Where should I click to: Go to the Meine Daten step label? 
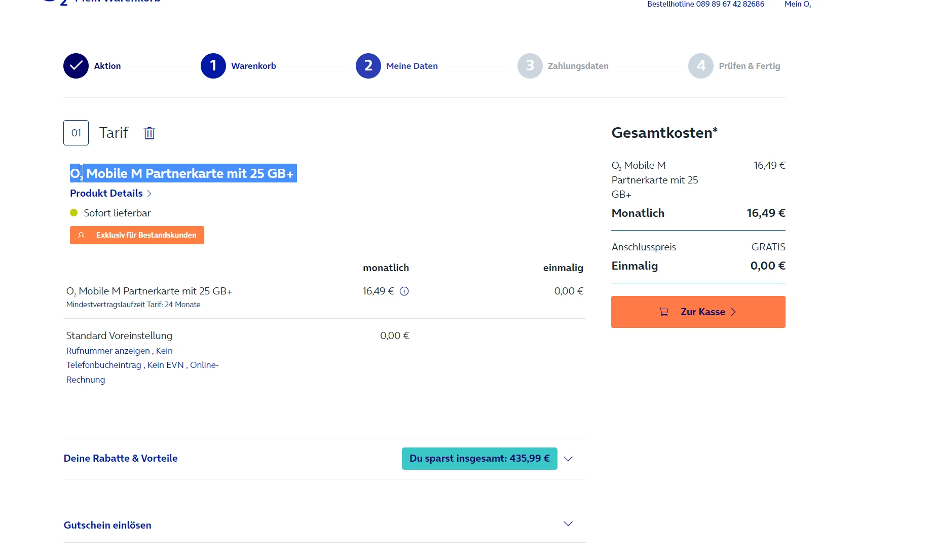point(412,66)
